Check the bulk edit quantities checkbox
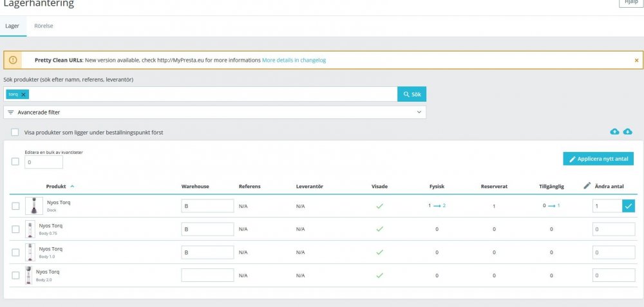 [15, 162]
